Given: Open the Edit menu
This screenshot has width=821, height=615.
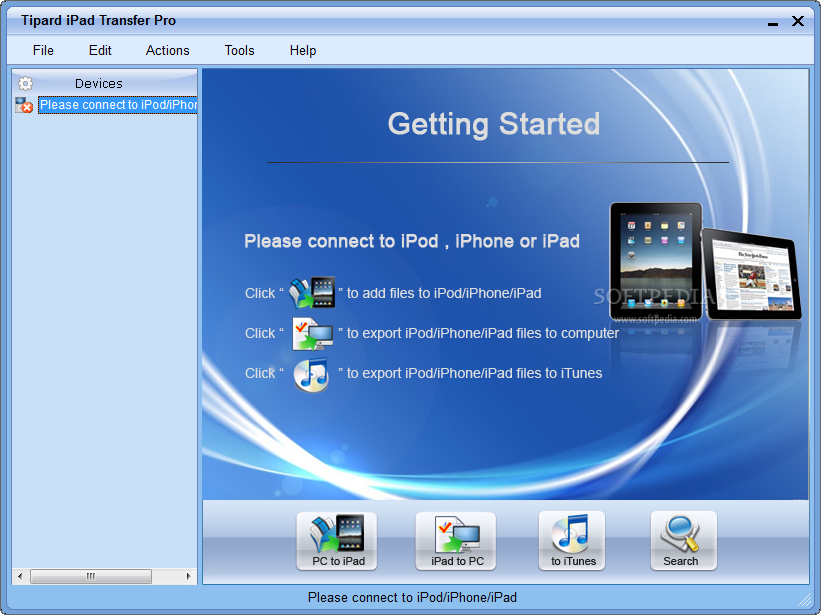Looking at the screenshot, I should [100, 50].
